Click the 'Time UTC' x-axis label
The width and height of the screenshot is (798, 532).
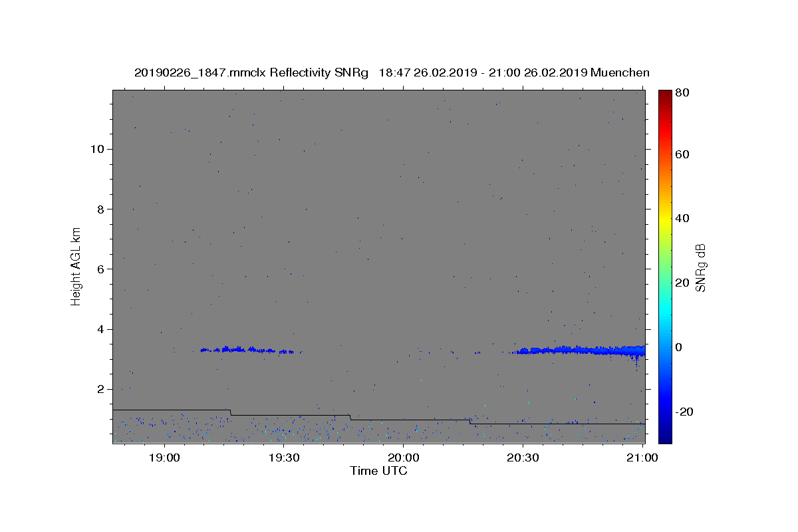(378, 471)
